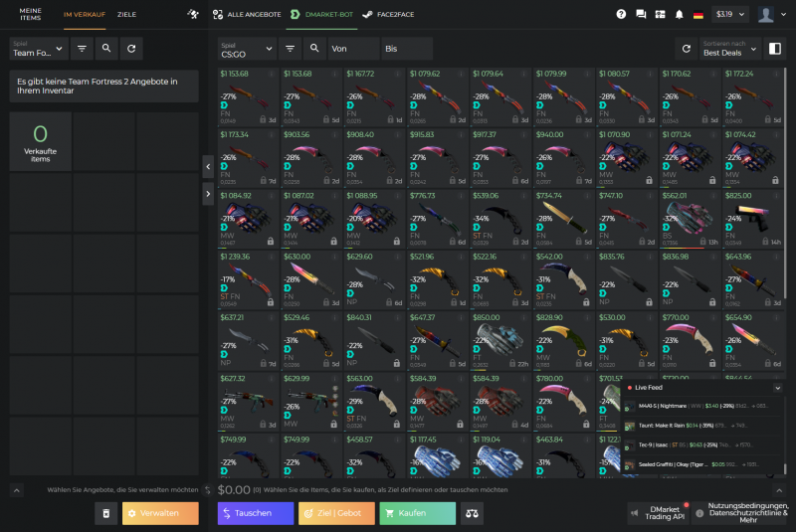Screen dimensions: 796x532
Task: Select the DMarket-Bot tab
Action: coord(321,14)
